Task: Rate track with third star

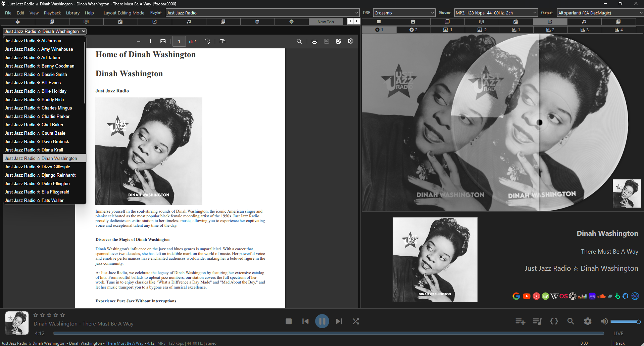Action: click(x=49, y=315)
